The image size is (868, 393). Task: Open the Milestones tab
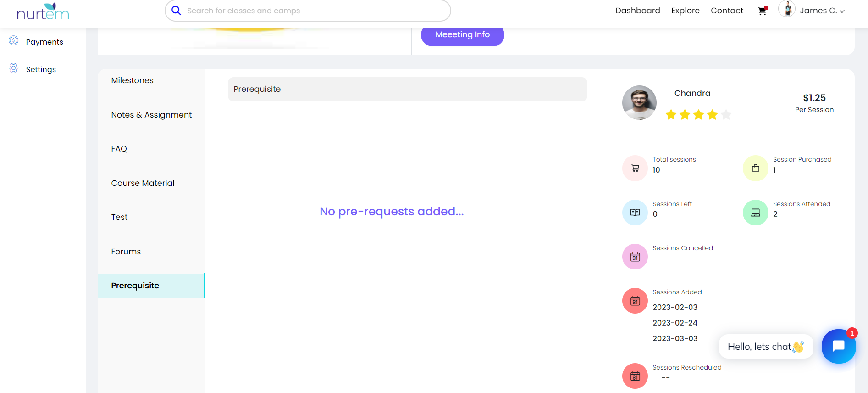point(132,80)
